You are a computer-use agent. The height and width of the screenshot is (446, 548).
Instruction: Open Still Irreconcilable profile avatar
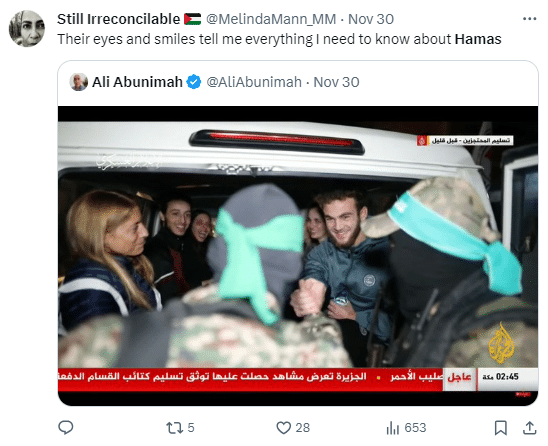point(27,29)
